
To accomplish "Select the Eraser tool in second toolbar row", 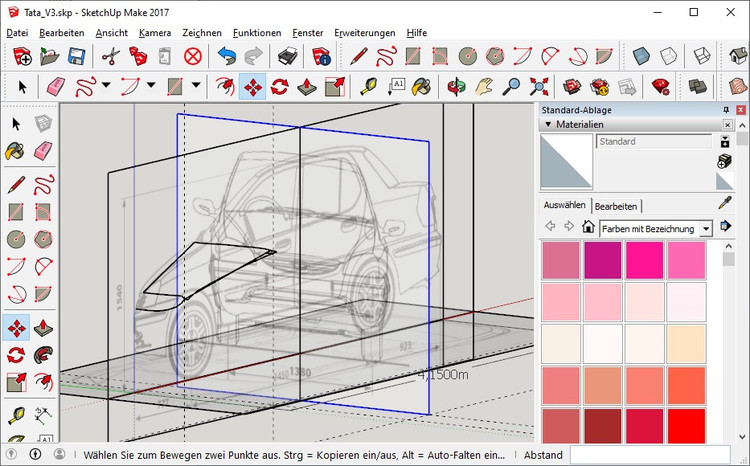I will [55, 87].
